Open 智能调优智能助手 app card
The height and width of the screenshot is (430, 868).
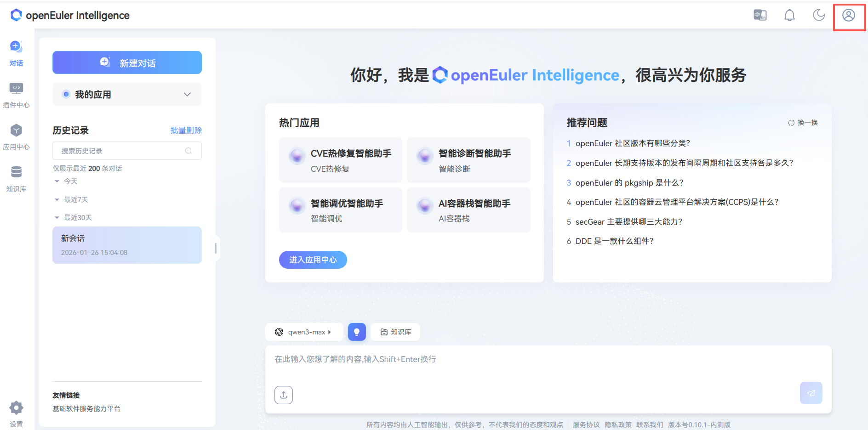340,210
